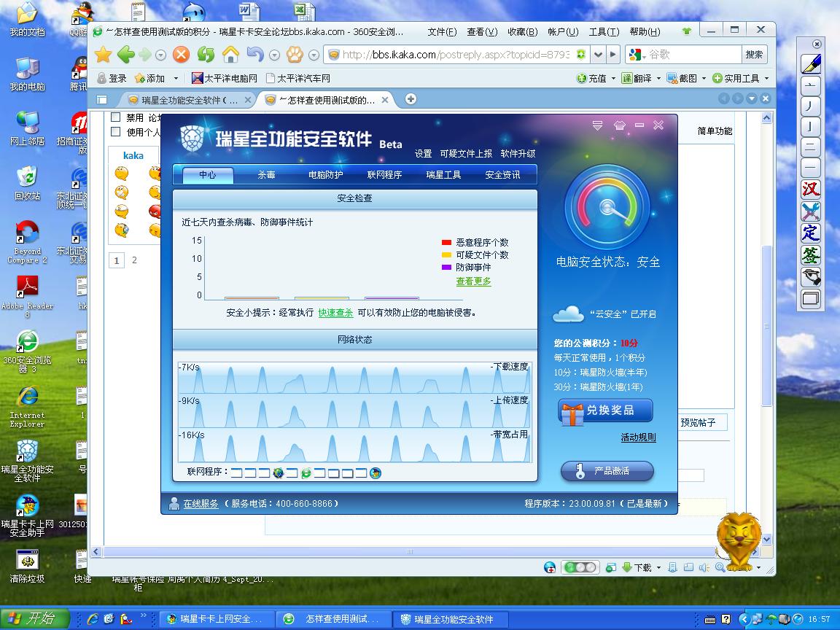Open the 添加 dropdown arrow

[176, 78]
